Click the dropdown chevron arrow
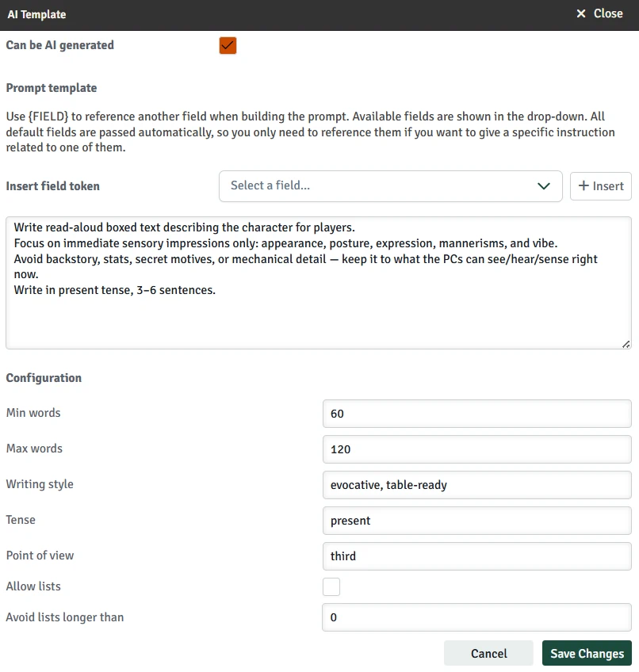 (544, 186)
